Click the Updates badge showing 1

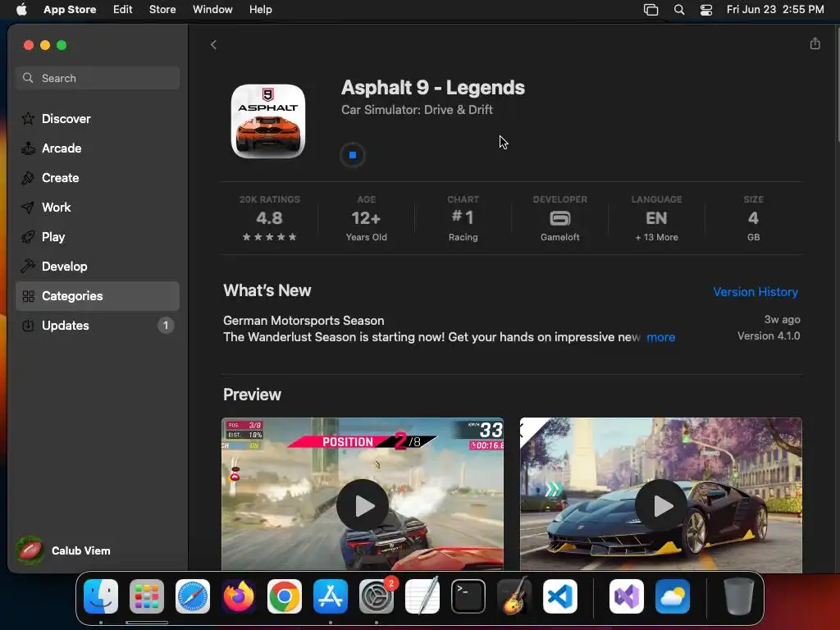166,325
